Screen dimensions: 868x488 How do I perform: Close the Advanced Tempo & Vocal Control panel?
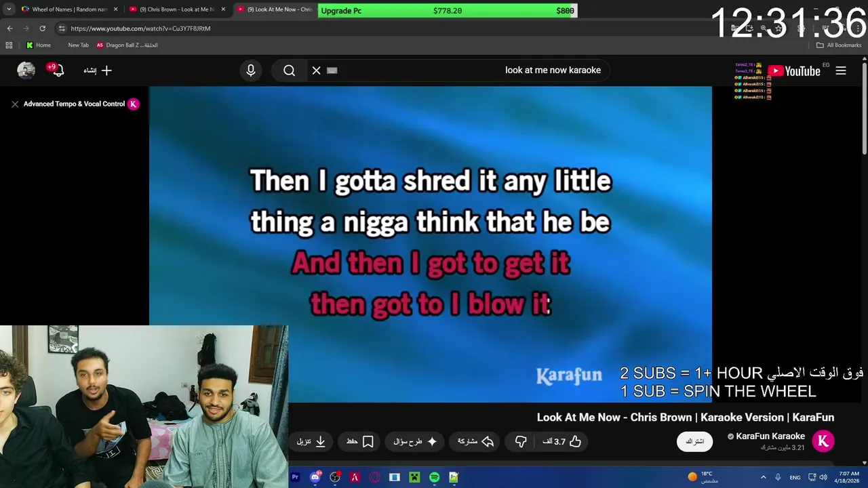(15, 104)
